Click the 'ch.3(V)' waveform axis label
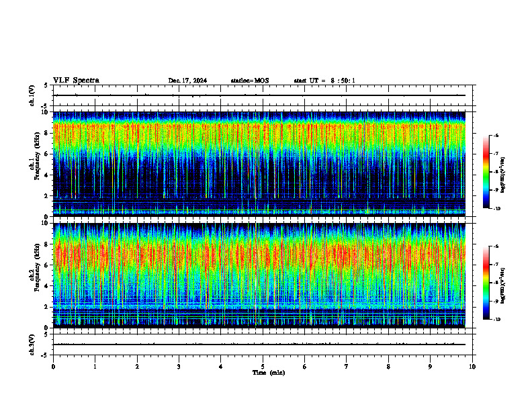The image size is (532, 411). point(32,345)
